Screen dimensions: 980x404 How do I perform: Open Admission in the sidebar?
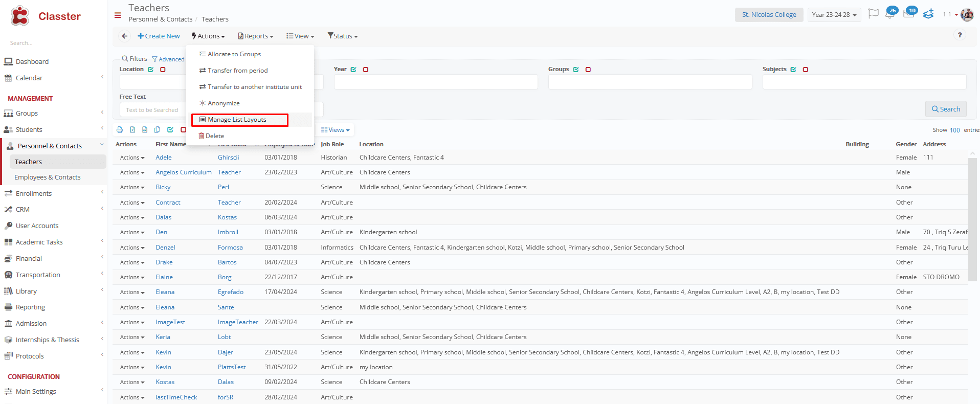(x=31, y=324)
